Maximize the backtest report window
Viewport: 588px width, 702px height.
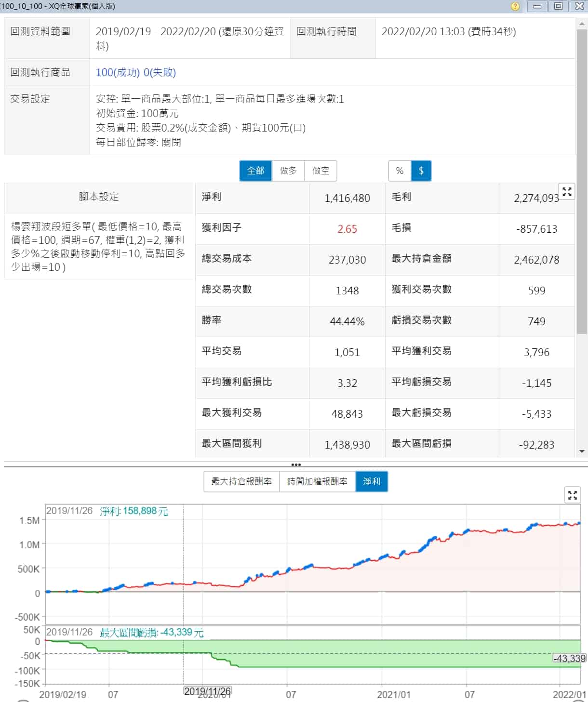click(x=558, y=6)
